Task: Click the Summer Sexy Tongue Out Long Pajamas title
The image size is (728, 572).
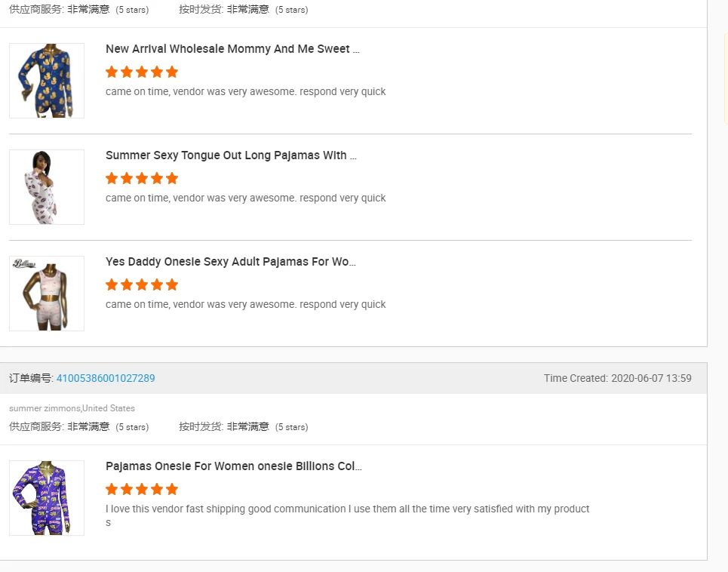Action: 231,155
